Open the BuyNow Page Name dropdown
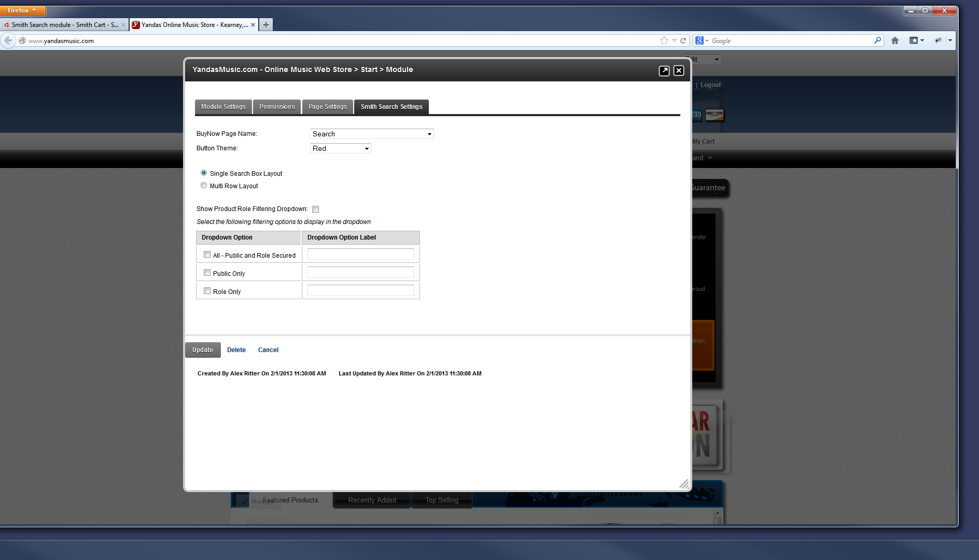This screenshot has height=560, width=979. 372,134
